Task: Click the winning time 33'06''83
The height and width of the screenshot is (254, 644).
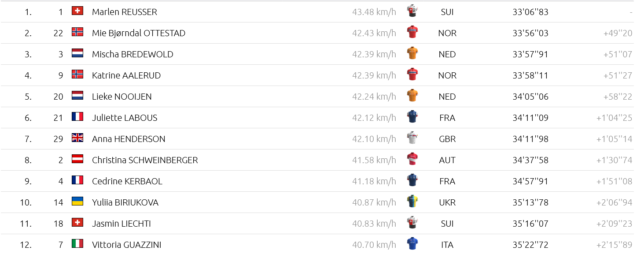Action: (x=530, y=12)
